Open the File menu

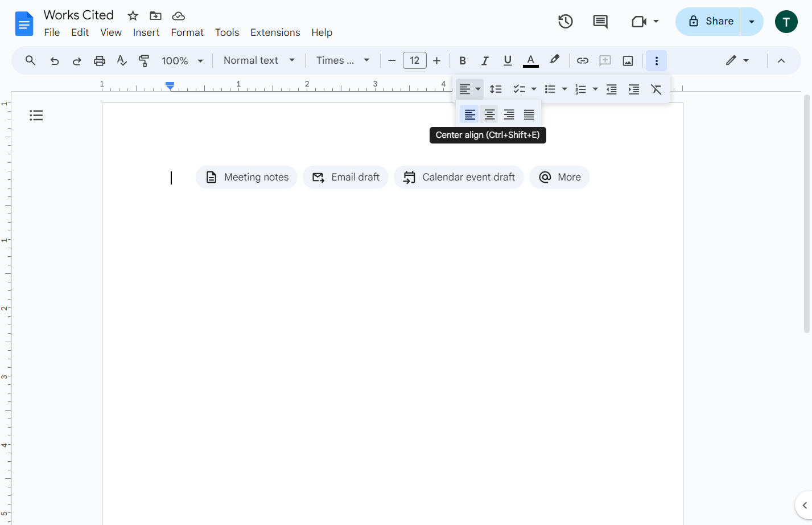[x=52, y=32]
